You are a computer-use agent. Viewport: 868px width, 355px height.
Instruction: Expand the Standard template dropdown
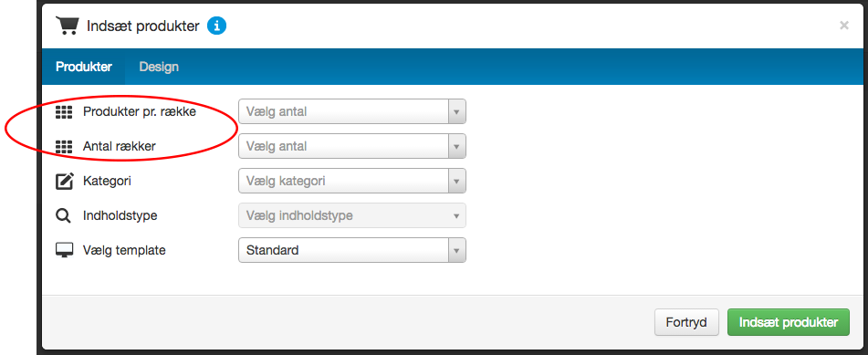click(x=352, y=250)
